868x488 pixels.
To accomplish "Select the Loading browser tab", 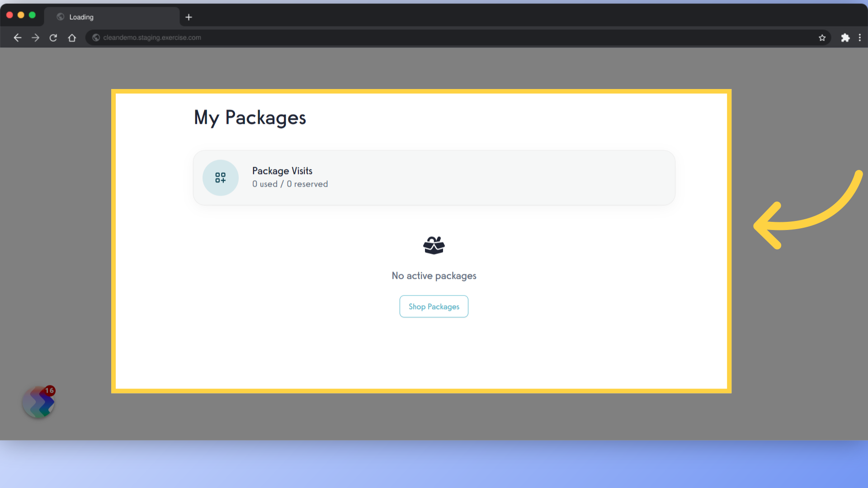I will tap(113, 17).
